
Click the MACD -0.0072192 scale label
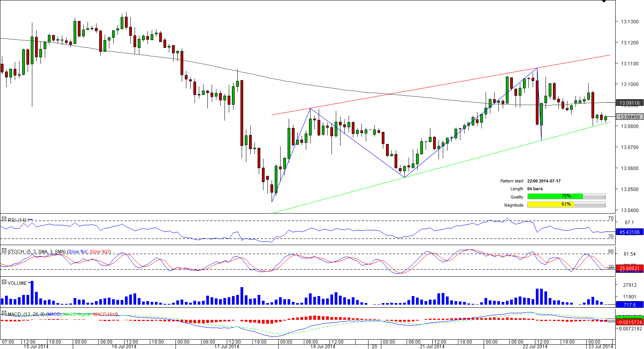point(629,329)
